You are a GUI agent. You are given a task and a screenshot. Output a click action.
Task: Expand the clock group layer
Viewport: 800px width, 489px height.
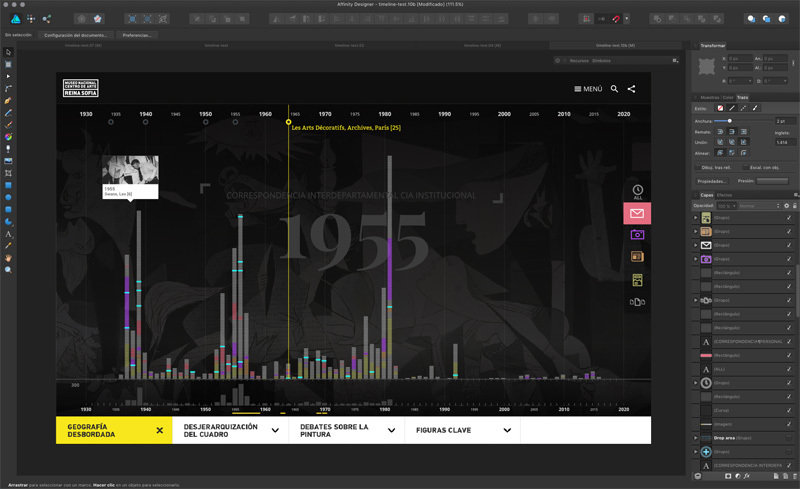click(x=695, y=383)
